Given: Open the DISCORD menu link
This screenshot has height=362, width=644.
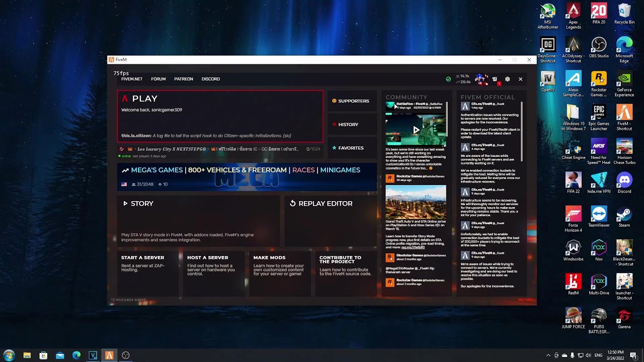Looking at the screenshot, I should (210, 79).
